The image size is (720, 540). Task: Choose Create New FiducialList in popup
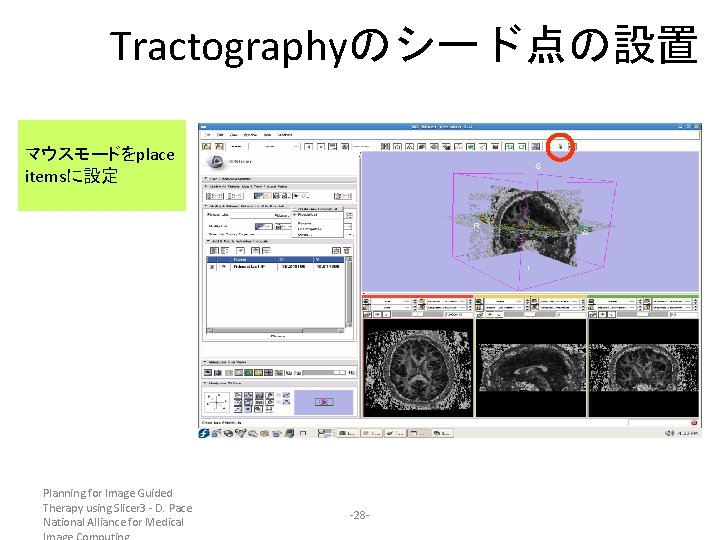click(x=317, y=209)
